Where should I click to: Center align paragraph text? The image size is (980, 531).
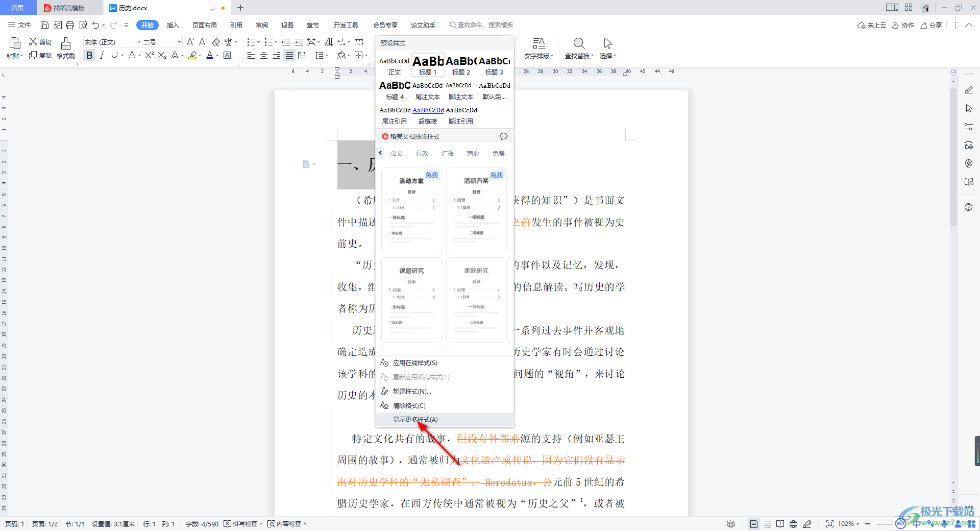click(x=264, y=55)
